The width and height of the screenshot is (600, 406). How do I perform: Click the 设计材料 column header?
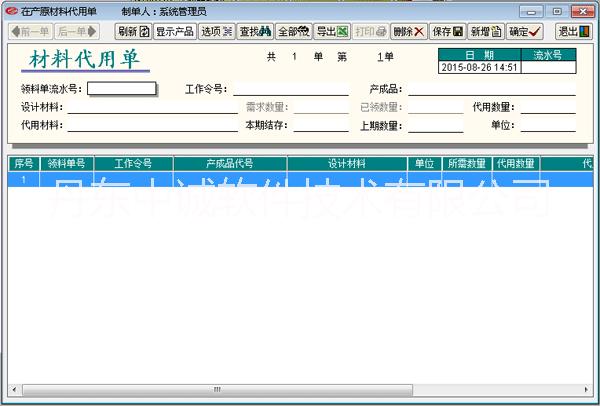(x=347, y=164)
